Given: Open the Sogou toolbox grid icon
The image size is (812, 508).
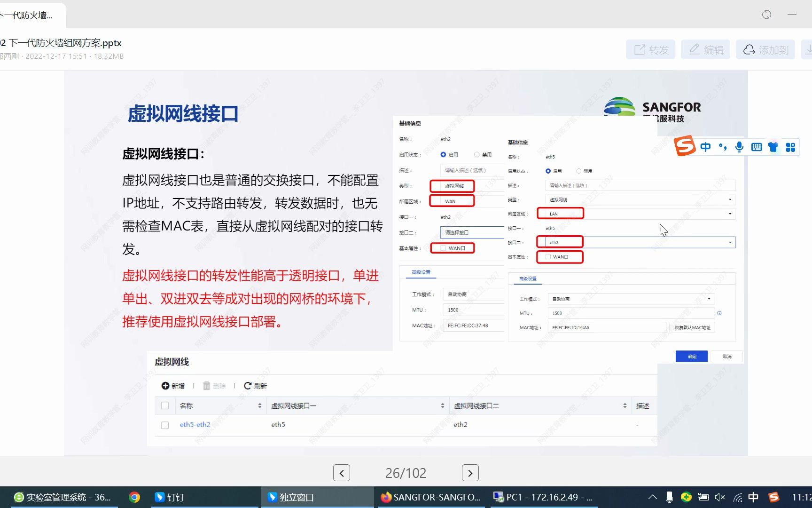Looking at the screenshot, I should (x=790, y=147).
